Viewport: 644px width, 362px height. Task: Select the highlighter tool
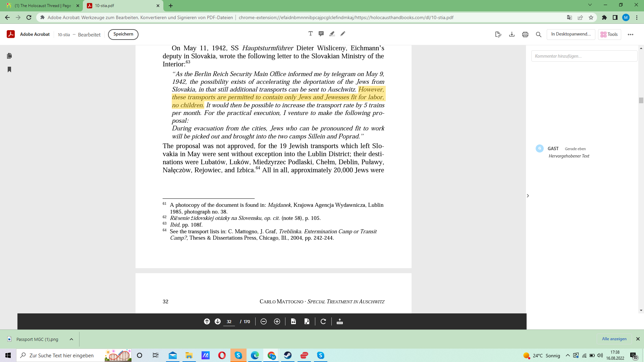tap(332, 34)
